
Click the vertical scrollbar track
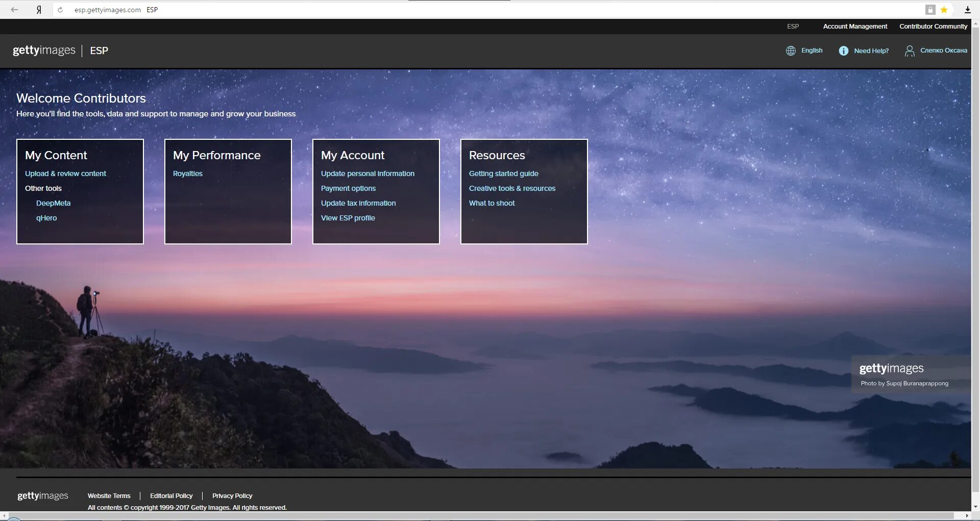tap(975, 265)
